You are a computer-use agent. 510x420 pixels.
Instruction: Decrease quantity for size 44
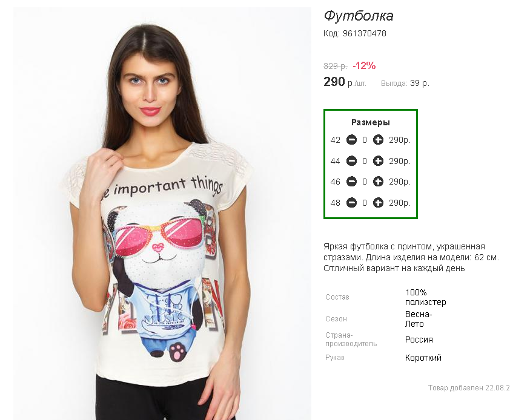click(351, 161)
